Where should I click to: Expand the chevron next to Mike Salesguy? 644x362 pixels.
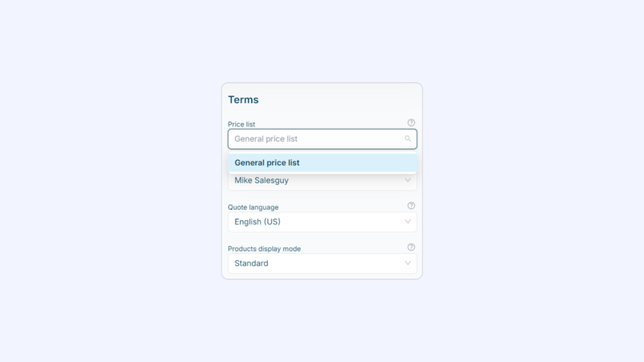coord(408,180)
